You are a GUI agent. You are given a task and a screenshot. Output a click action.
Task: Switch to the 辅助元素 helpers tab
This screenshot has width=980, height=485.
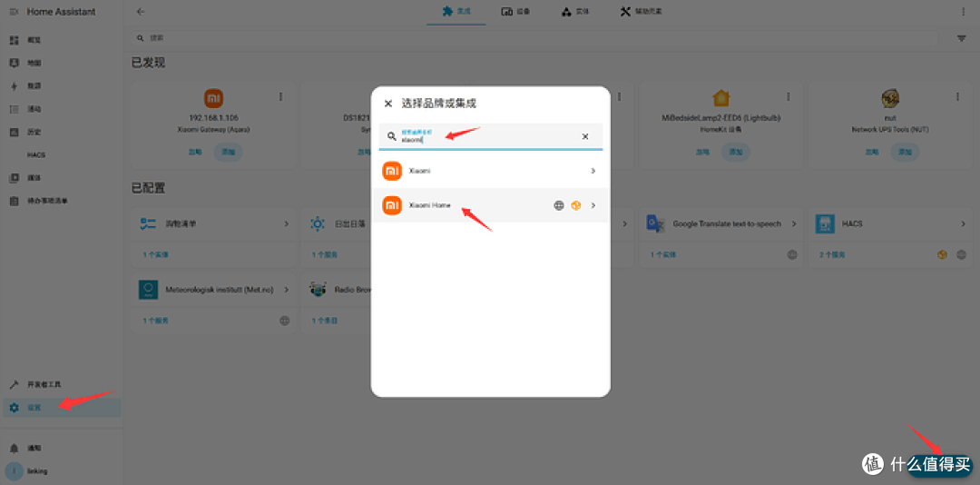[642, 12]
